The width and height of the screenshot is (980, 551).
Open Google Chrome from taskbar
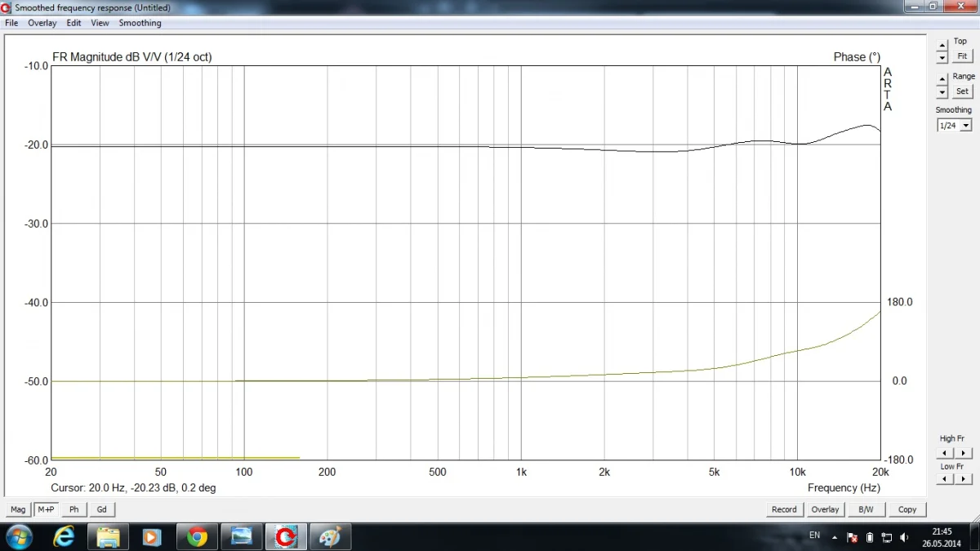pos(196,537)
